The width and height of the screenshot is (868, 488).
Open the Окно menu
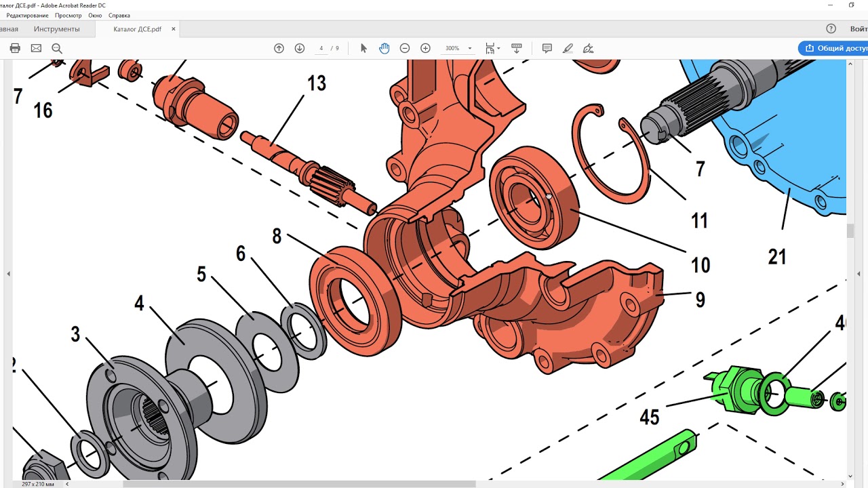tap(95, 15)
